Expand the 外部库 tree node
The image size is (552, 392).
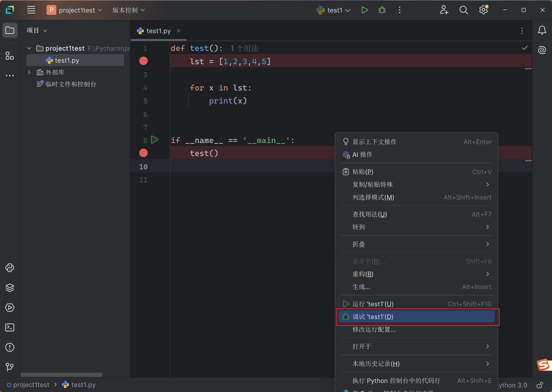[x=29, y=72]
